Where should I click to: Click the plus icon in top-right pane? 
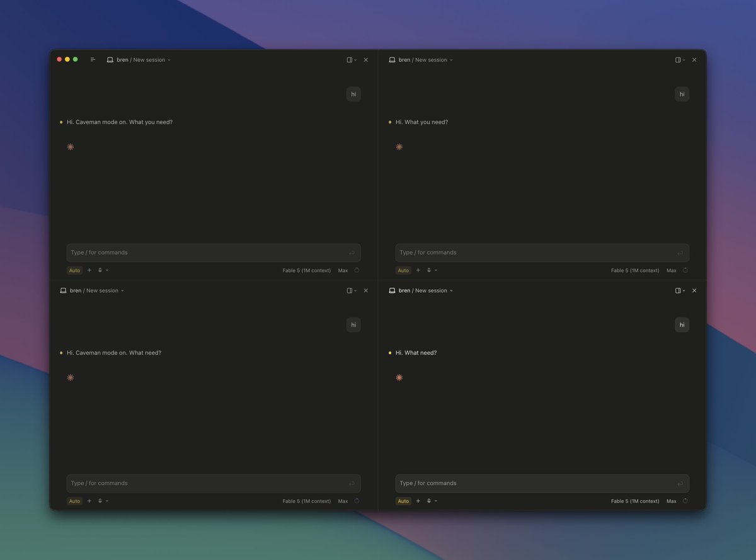pyautogui.click(x=418, y=270)
